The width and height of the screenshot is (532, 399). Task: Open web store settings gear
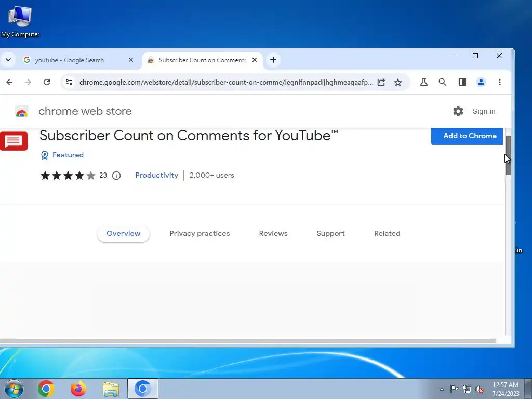point(458,111)
